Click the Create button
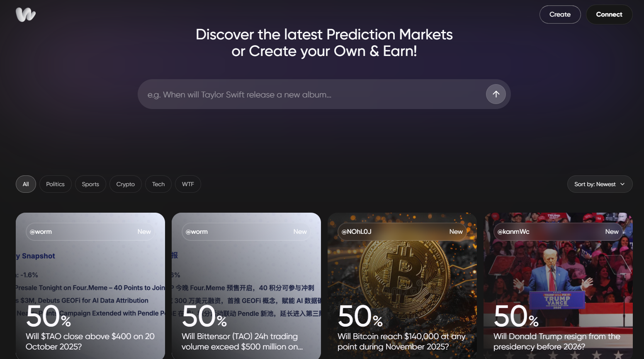 (560, 15)
